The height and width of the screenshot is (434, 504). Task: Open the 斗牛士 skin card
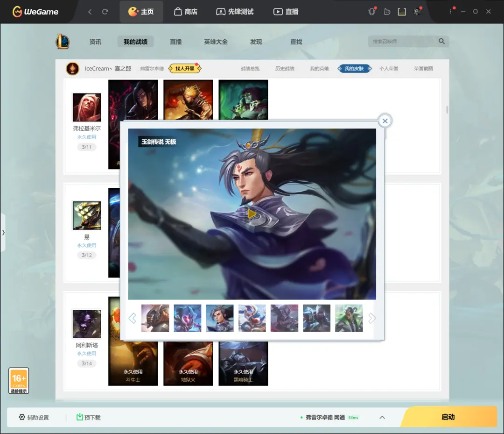point(133,363)
